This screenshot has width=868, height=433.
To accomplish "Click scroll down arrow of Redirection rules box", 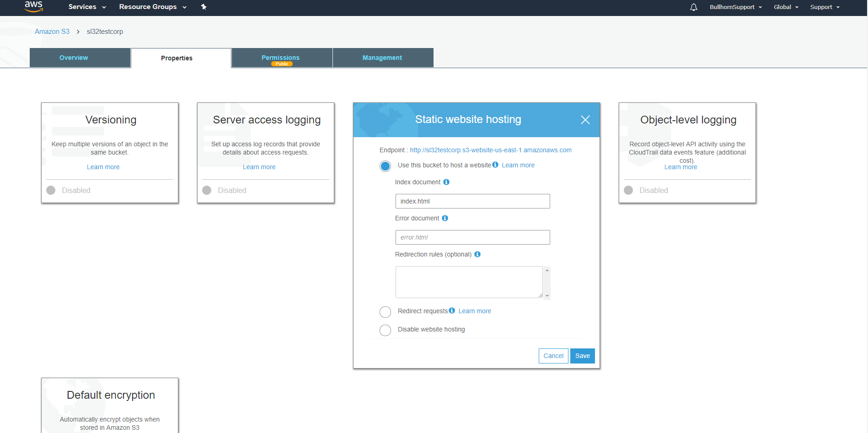I will click(x=547, y=296).
